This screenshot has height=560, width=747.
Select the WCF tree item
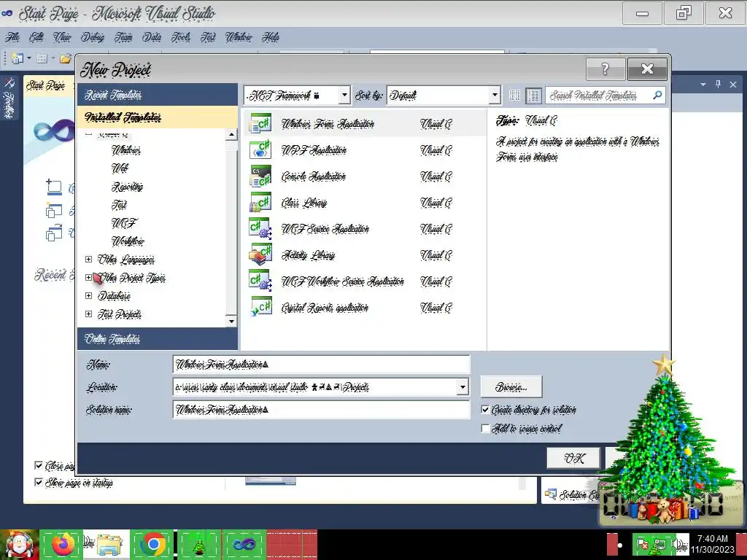124,223
